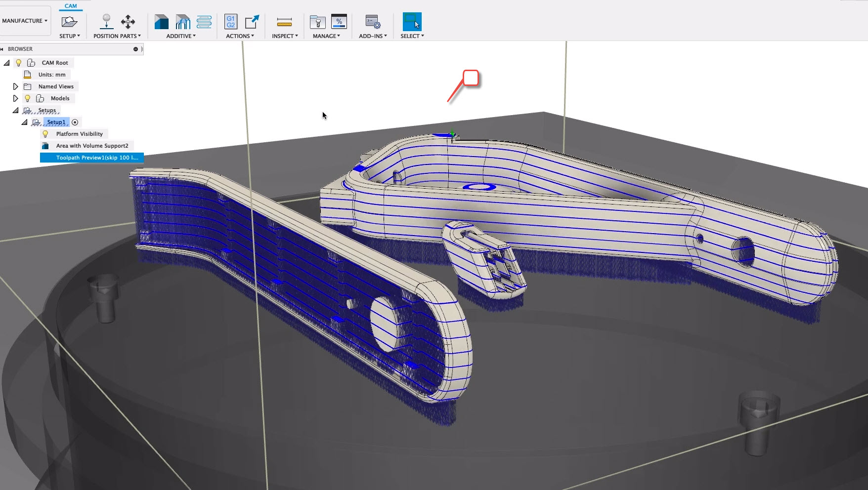Viewport: 868px width, 490px height.
Task: Open the ADD-INS dropdown menu
Action: tap(373, 36)
